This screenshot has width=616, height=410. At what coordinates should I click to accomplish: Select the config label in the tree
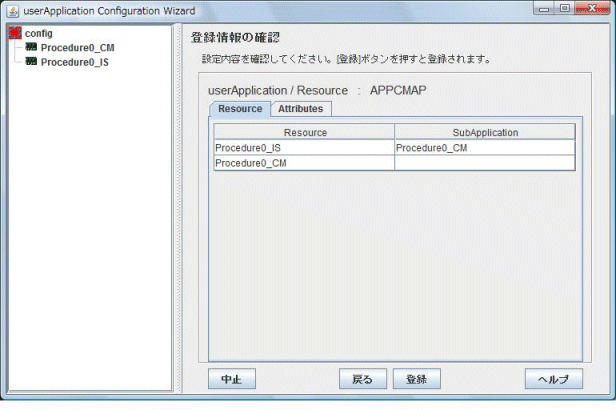(x=39, y=33)
